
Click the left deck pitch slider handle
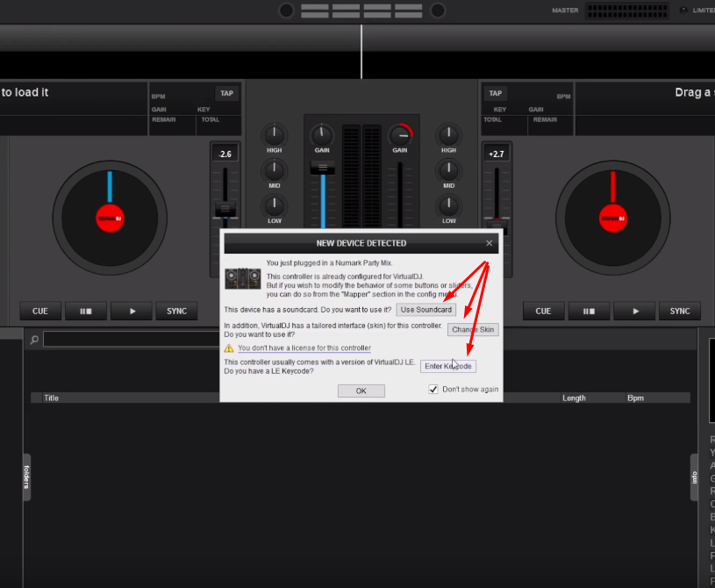pyautogui.click(x=225, y=209)
